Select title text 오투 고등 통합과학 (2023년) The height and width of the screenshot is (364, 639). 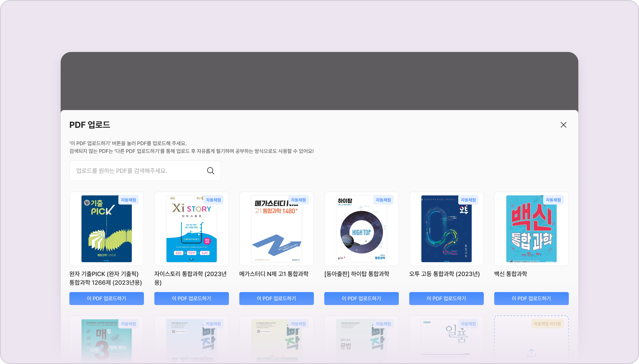tap(444, 274)
